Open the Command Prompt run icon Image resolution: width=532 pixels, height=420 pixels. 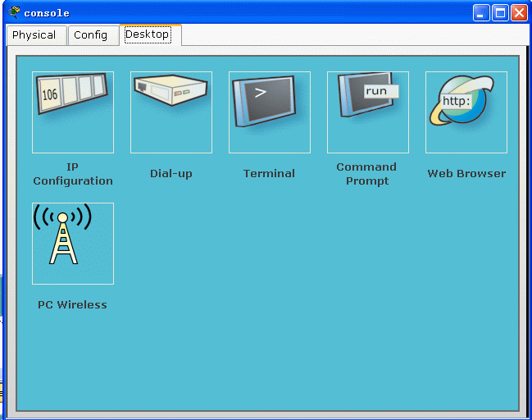[x=368, y=112]
